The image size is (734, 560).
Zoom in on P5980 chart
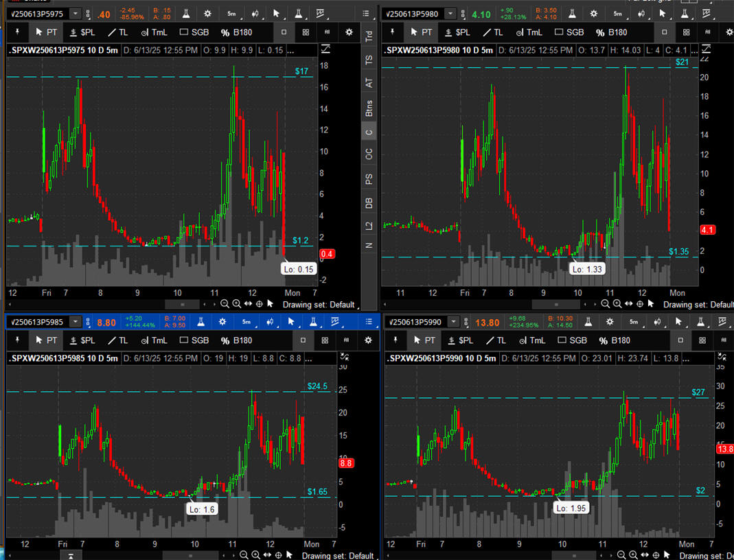point(617,304)
